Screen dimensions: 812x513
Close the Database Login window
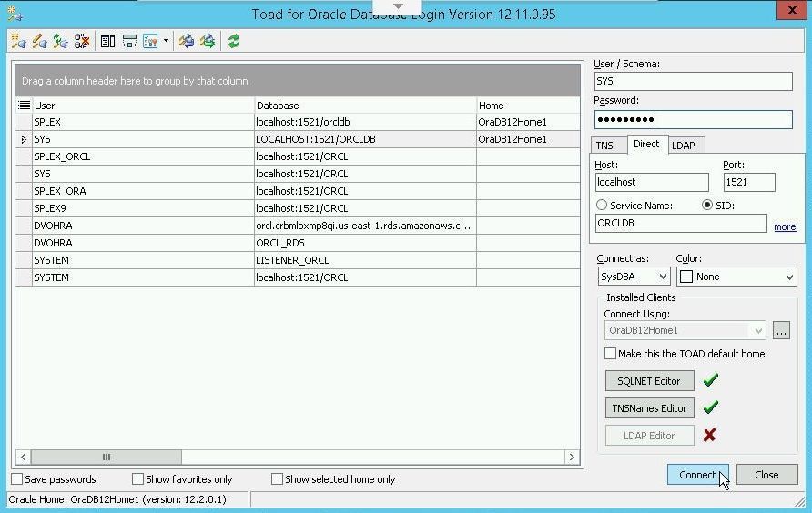(792, 9)
